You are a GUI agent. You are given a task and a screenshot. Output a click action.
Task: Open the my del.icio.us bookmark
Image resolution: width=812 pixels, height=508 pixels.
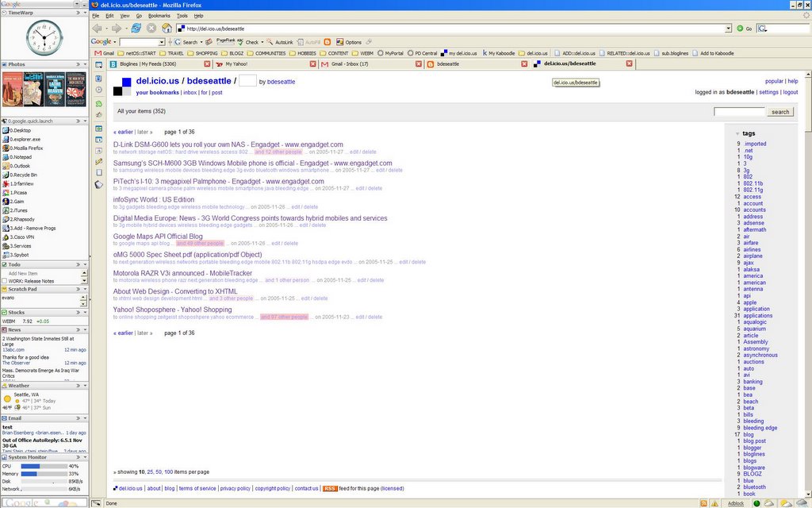459,53
